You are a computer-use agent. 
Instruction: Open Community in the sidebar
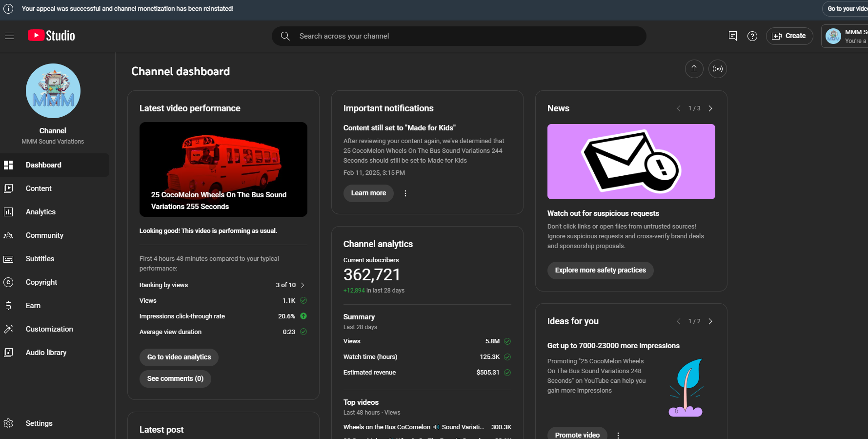55,235
